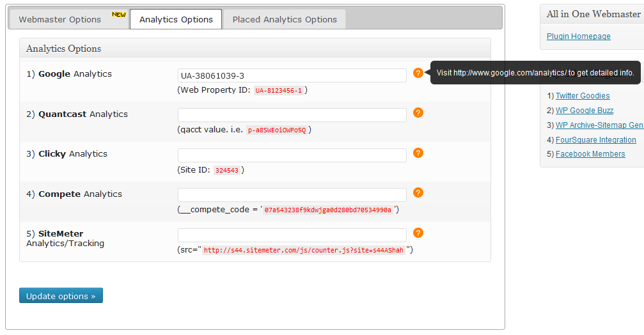
Task: Click the Compete Analytics row label
Action: (x=74, y=194)
